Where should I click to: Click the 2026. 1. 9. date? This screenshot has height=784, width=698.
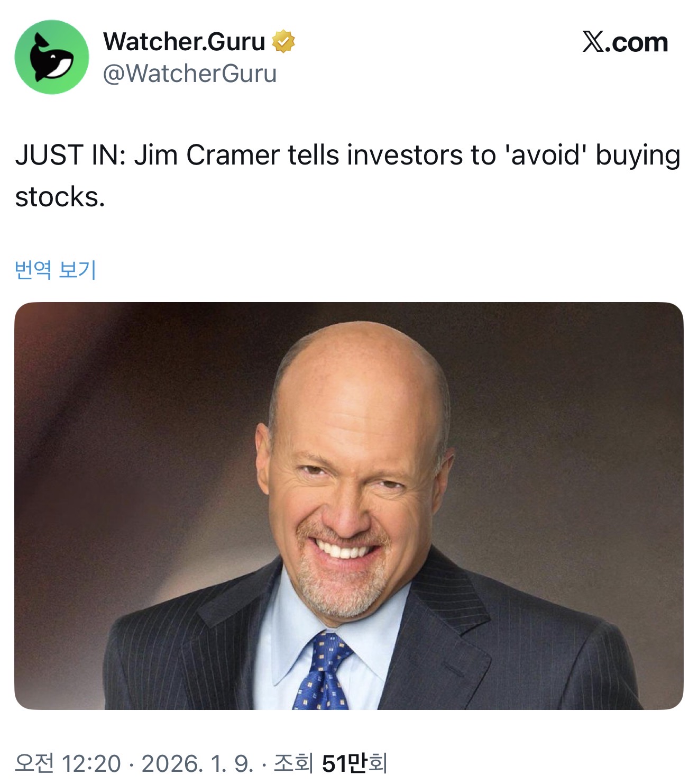(x=198, y=763)
